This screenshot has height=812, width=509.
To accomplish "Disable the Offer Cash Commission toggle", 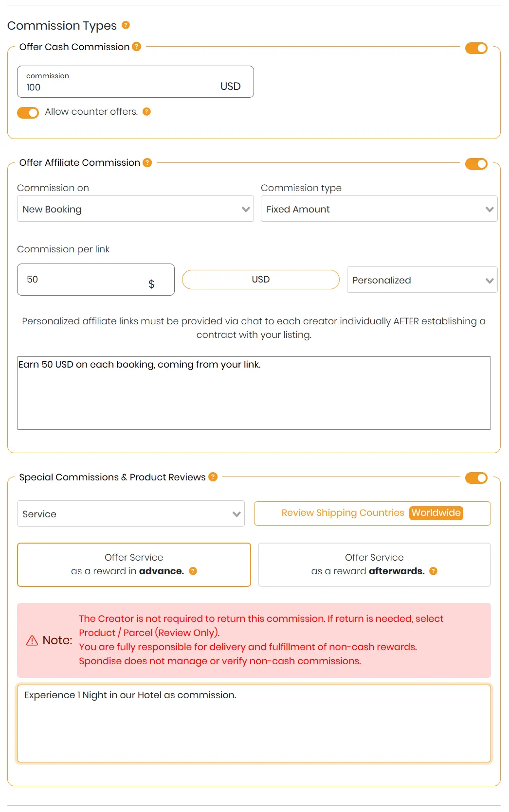I will coord(476,48).
